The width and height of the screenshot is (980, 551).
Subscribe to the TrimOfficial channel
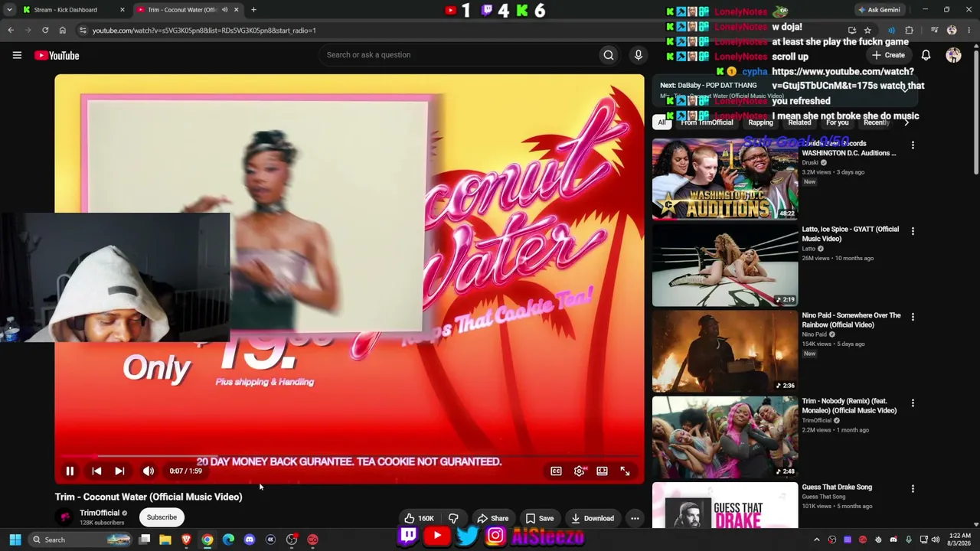point(162,517)
